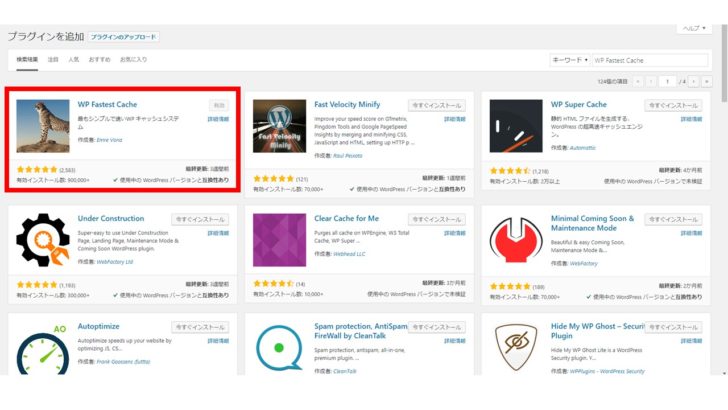View details link for WP Super Cache
Screen dimensions: 728x410
[x=691, y=119]
